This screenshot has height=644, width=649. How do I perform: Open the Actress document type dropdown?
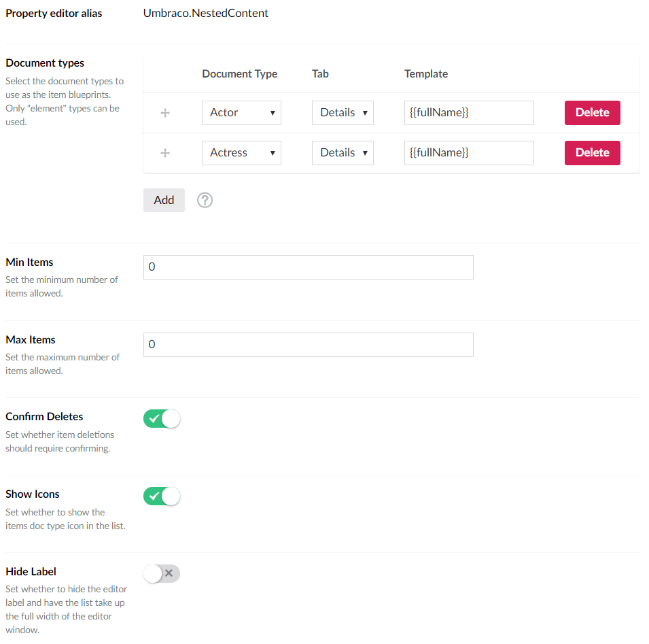pos(241,153)
